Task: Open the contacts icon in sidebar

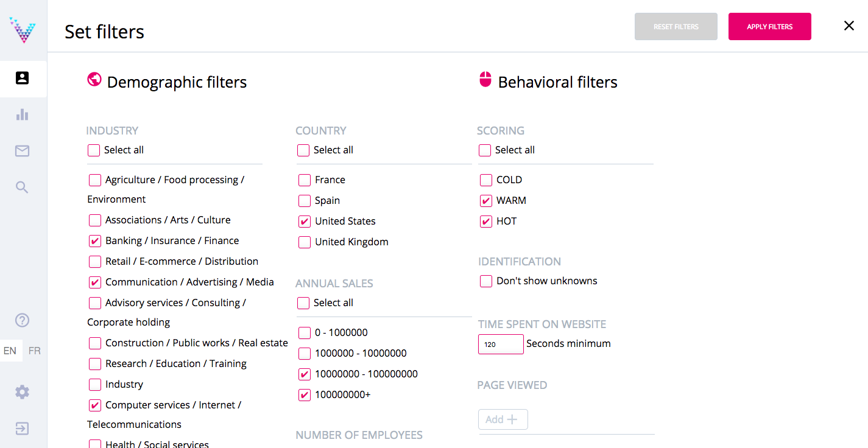Action: [23, 78]
